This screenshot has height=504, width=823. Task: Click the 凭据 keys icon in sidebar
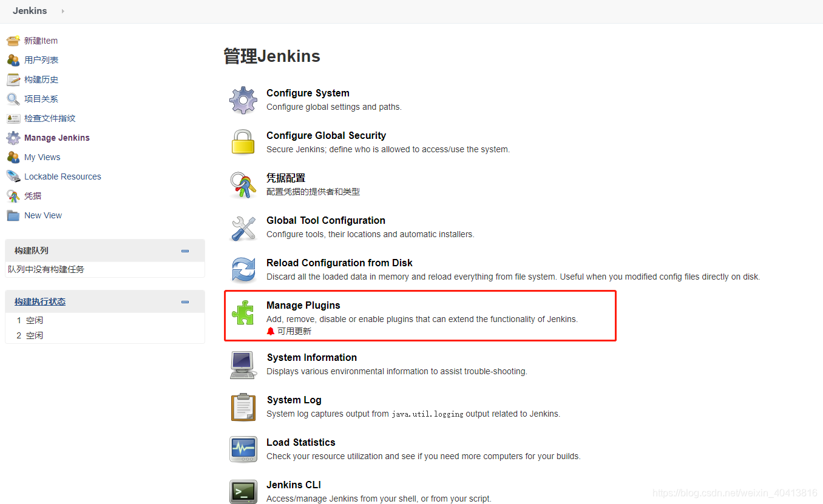click(13, 196)
